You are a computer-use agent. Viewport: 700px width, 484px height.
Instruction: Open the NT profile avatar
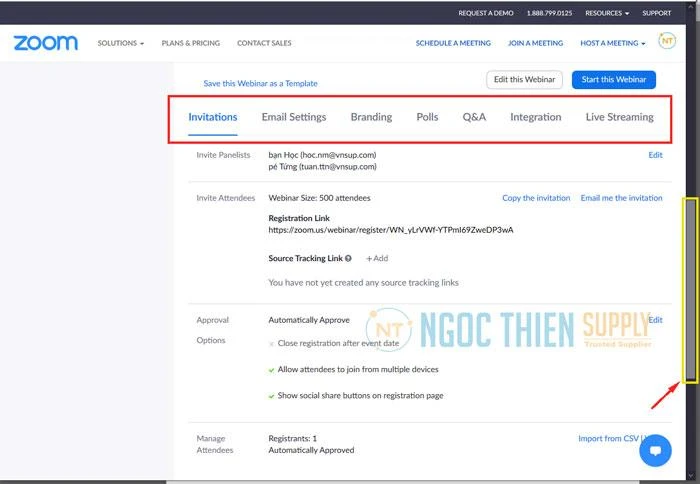pyautogui.click(x=667, y=41)
